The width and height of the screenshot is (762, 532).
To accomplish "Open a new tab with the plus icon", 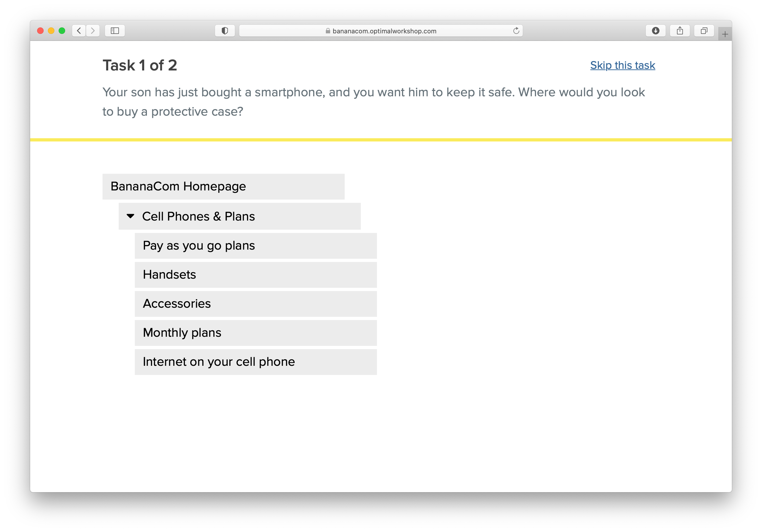I will click(725, 33).
